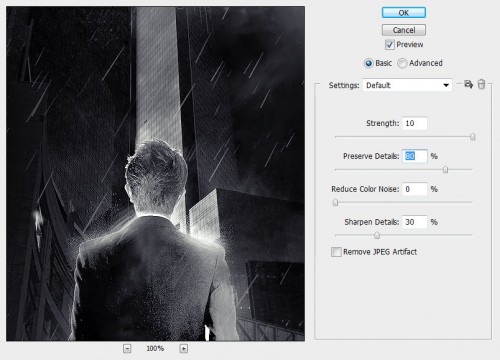Click the Preserve Details slider handle
This screenshot has height=360, width=500.
(x=445, y=170)
